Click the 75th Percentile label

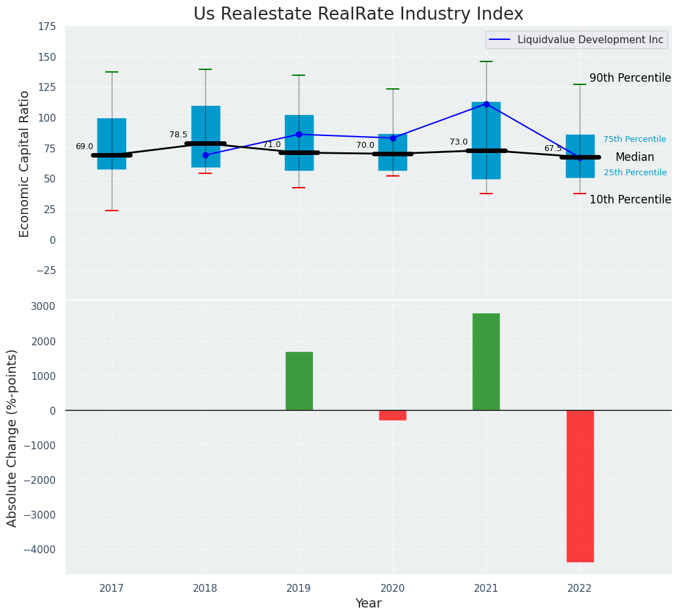click(634, 139)
